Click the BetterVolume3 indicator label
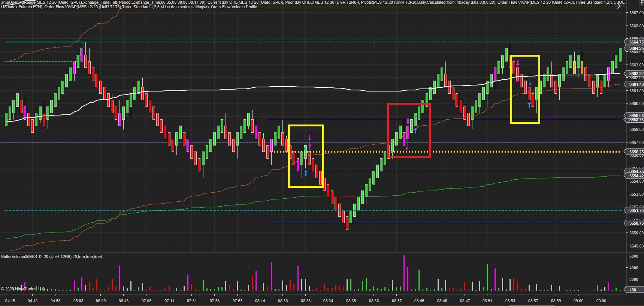This screenshot has height=306, width=644. tap(52, 256)
